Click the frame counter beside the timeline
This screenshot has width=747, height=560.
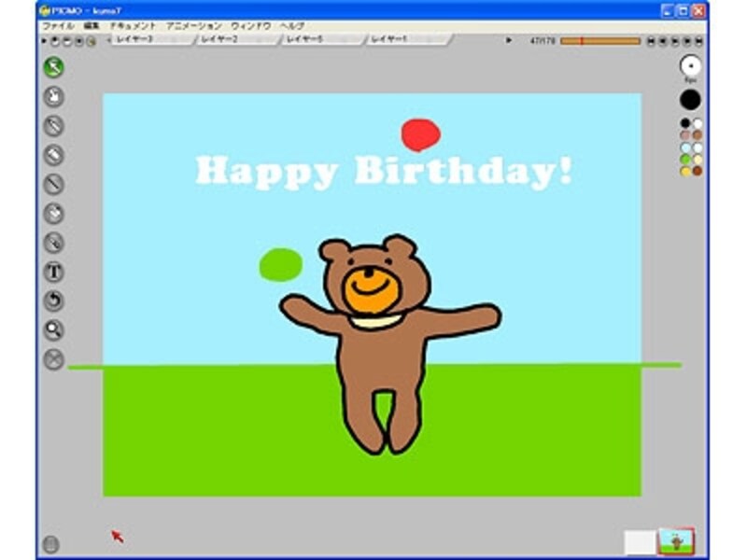543,41
